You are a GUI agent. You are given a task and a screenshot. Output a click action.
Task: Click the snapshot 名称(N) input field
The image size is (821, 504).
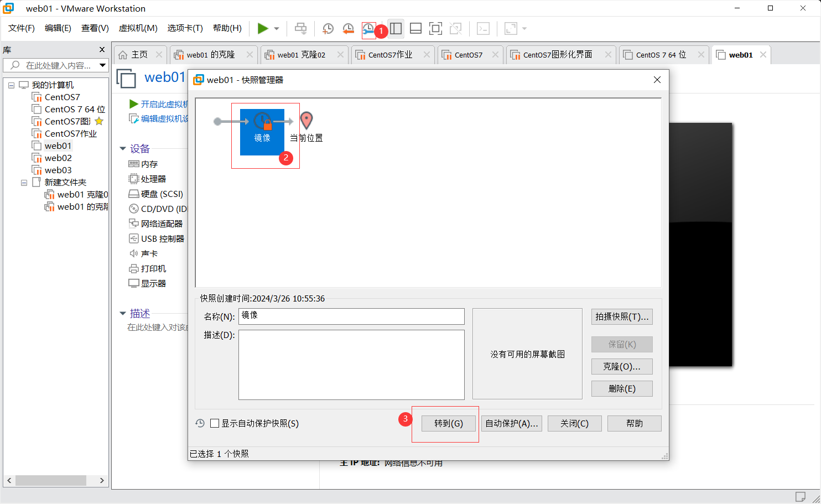[351, 316]
